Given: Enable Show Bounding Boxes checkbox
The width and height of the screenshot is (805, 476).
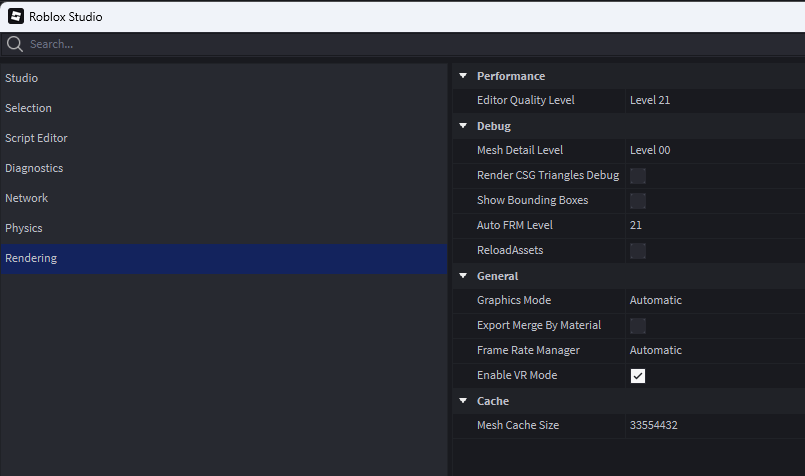Looking at the screenshot, I should (638, 201).
